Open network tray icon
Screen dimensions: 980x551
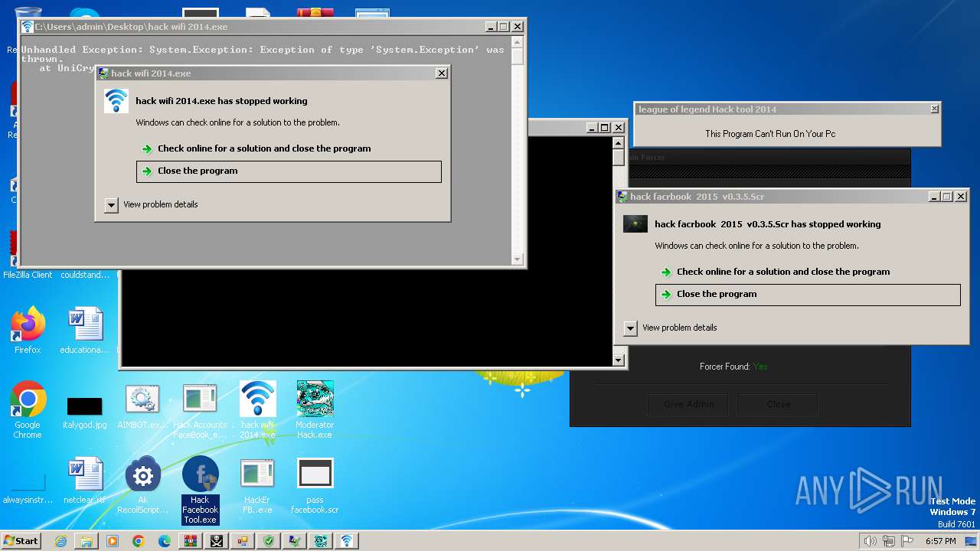889,541
